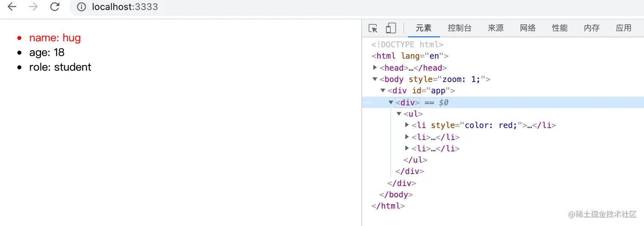Toggle the device toolbar in DevTools
This screenshot has height=226, width=644.
tap(391, 28)
